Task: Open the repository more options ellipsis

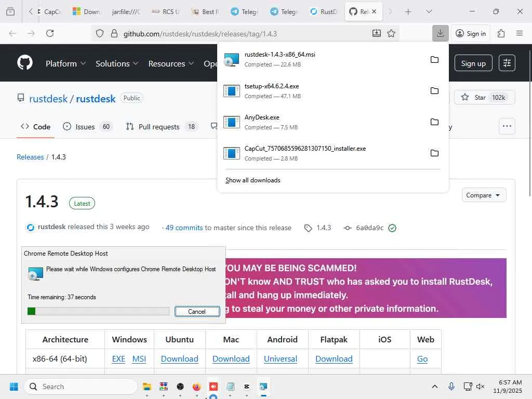Action: (x=507, y=126)
